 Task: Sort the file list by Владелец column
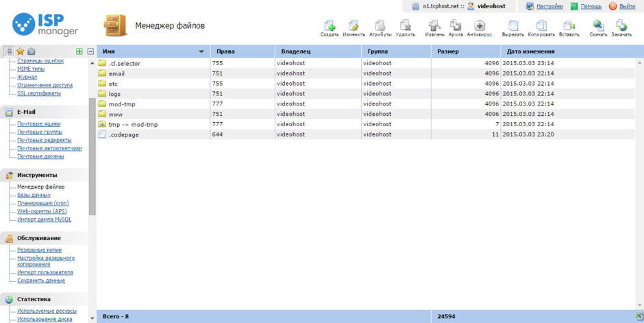319,51
